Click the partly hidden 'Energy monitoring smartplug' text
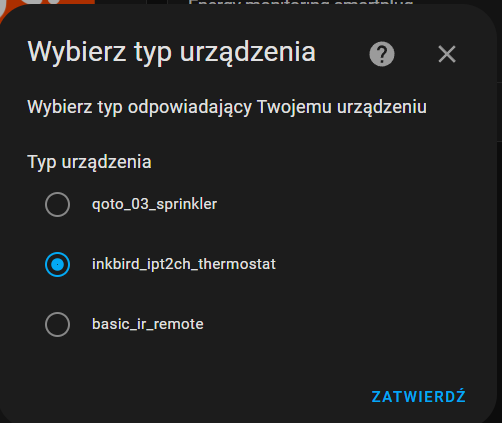 point(300,3)
